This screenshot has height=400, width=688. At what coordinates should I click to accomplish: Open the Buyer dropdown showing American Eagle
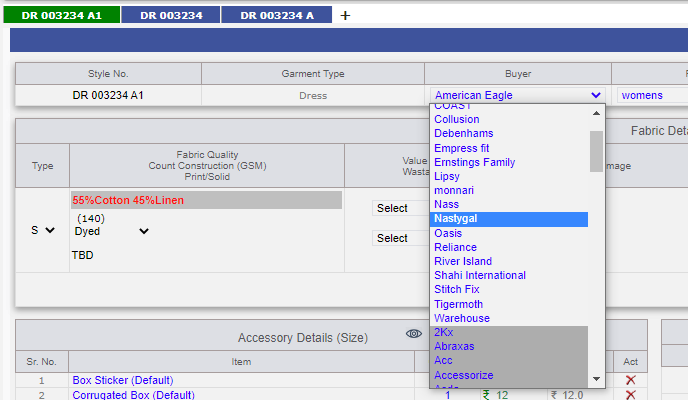click(x=517, y=95)
